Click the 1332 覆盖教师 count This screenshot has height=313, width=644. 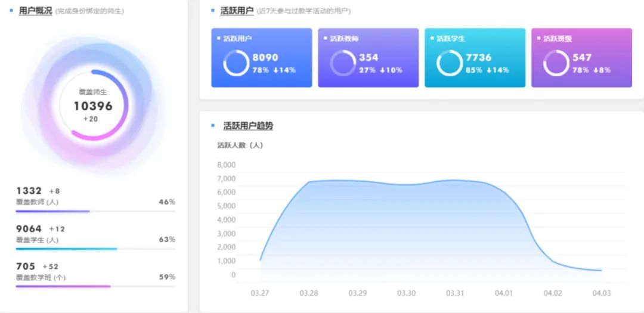(x=29, y=191)
